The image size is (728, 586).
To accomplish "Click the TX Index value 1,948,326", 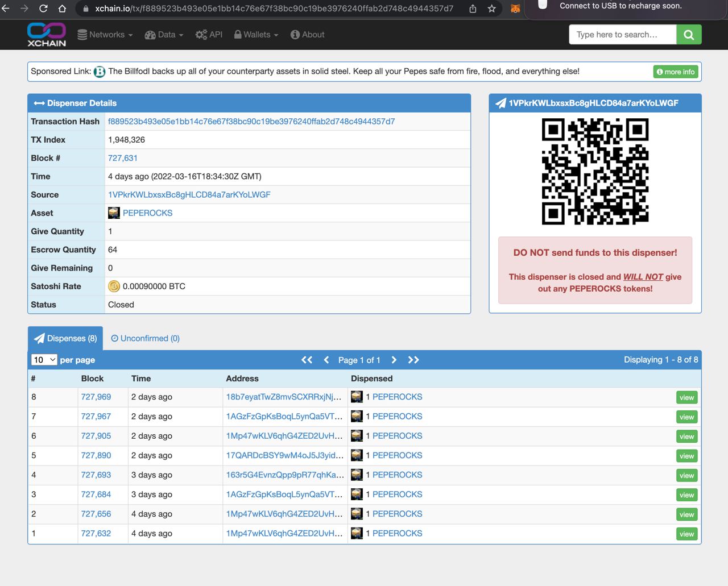I will [x=126, y=140].
